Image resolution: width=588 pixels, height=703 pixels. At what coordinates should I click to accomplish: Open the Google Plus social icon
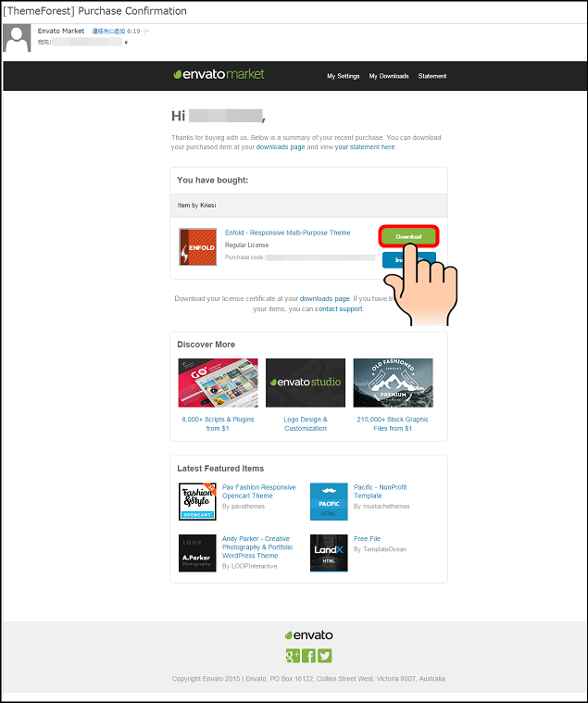point(293,656)
